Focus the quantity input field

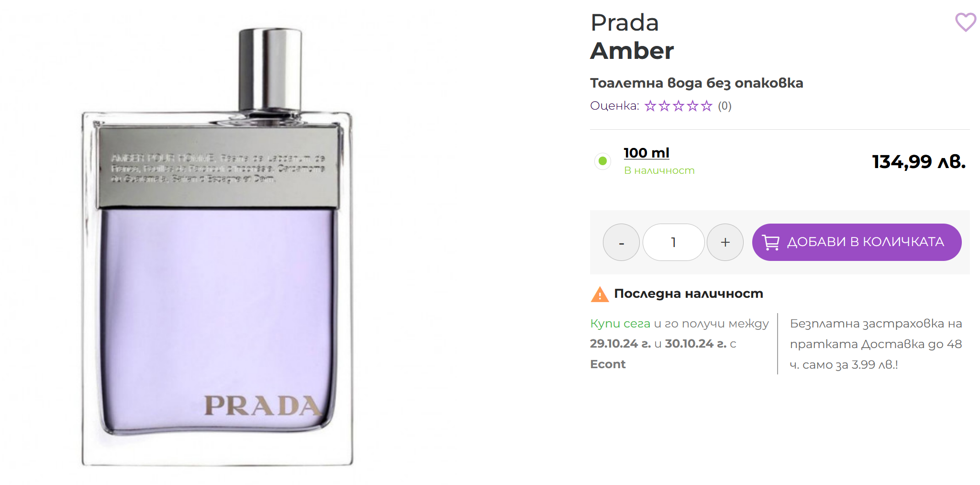673,242
